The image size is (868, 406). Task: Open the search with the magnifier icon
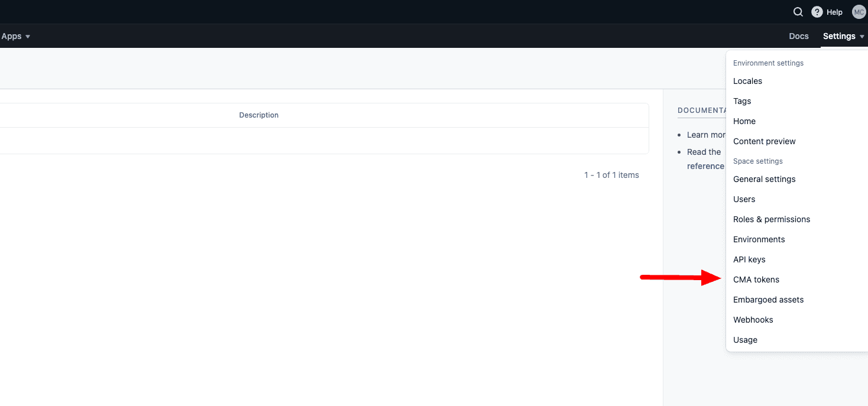(x=798, y=11)
